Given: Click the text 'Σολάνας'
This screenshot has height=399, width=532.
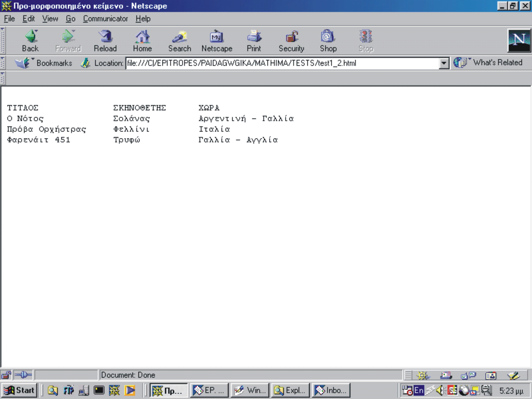Looking at the screenshot, I should point(132,119).
